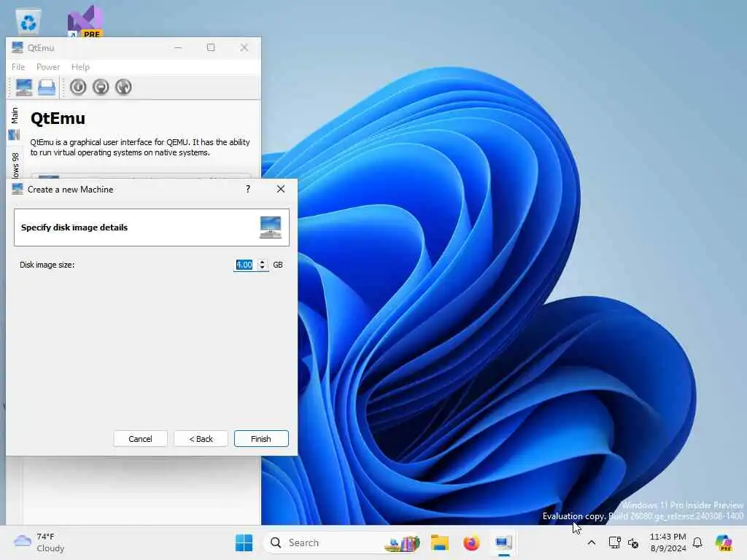
Task: Launch Firefox from the taskbar
Action: [x=472, y=542]
